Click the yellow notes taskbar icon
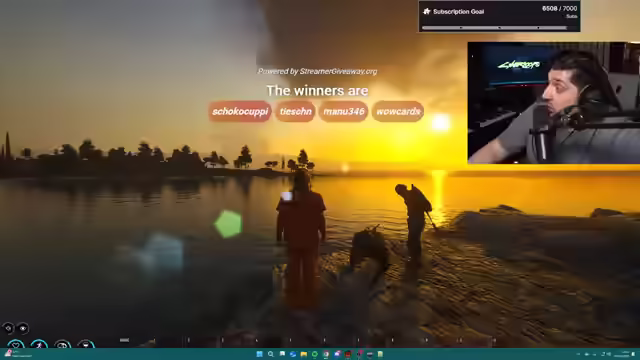 pos(380,354)
